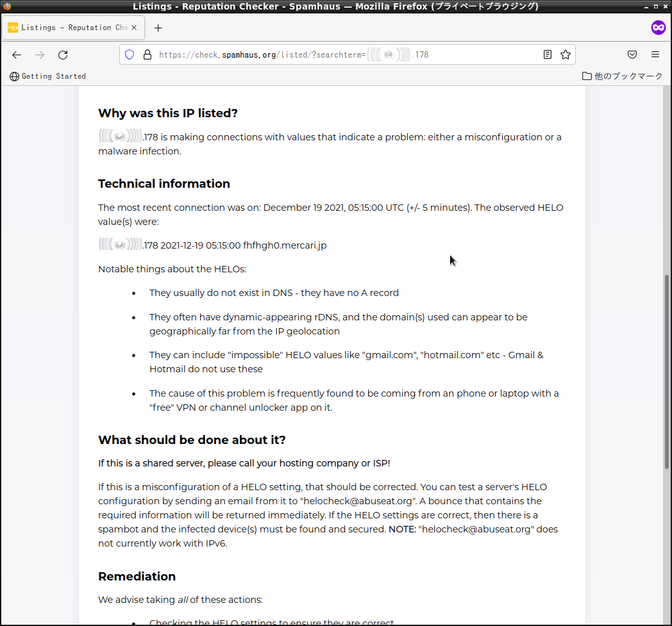Image resolution: width=672 pixels, height=626 pixels.
Task: Click the dynamic-appearing rDNS bullet
Action: click(x=339, y=324)
